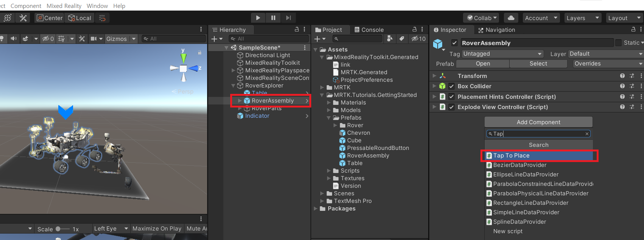Pause the editor playback

tap(273, 18)
